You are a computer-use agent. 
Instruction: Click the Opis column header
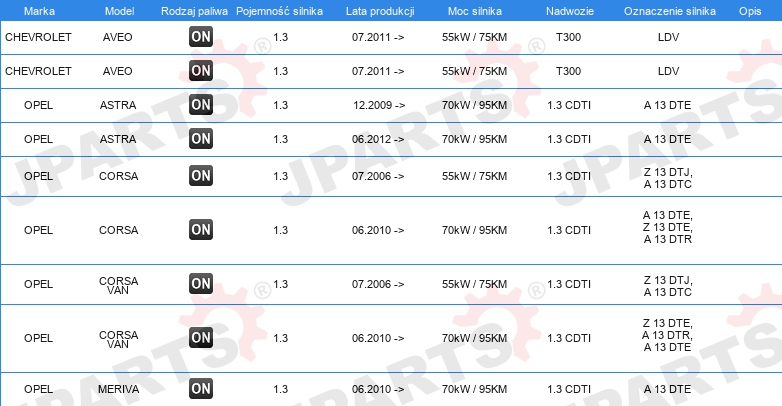[x=750, y=11]
